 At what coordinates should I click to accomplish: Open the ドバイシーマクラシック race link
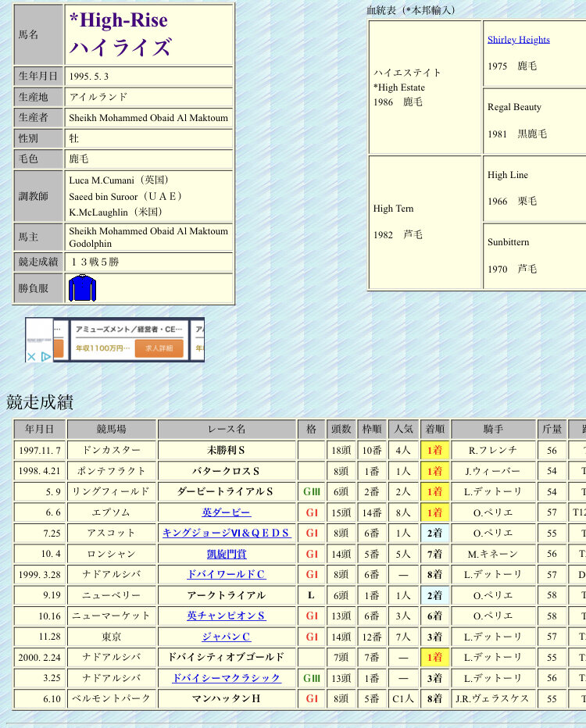[227, 678]
